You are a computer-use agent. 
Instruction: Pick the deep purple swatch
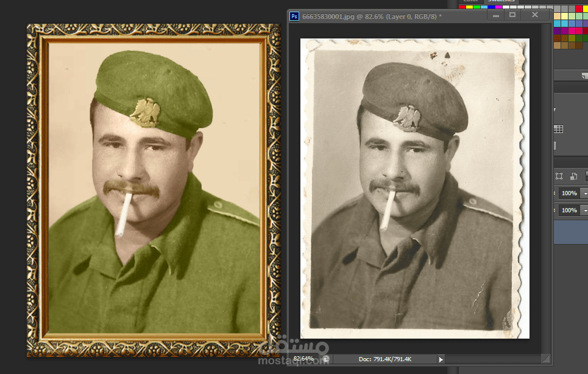(558, 31)
